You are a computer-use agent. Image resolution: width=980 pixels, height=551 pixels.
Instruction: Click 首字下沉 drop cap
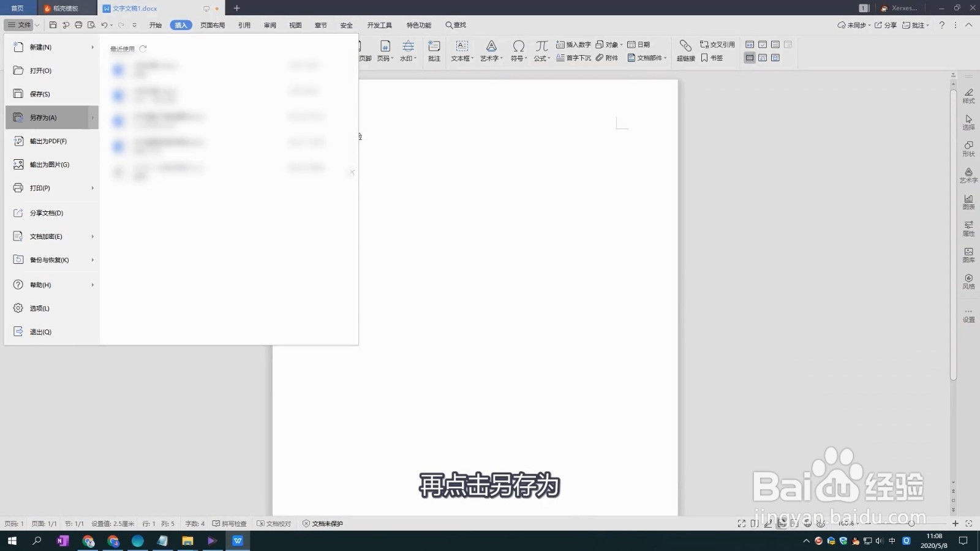point(573,58)
